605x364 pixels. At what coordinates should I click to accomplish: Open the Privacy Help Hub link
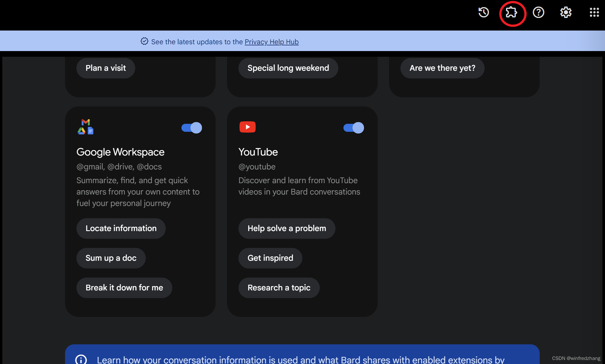pyautogui.click(x=272, y=42)
